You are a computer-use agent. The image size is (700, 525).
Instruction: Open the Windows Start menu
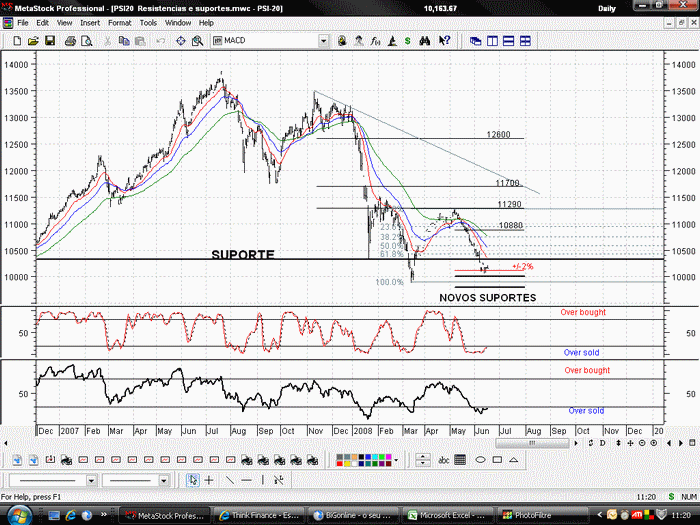coord(18,515)
